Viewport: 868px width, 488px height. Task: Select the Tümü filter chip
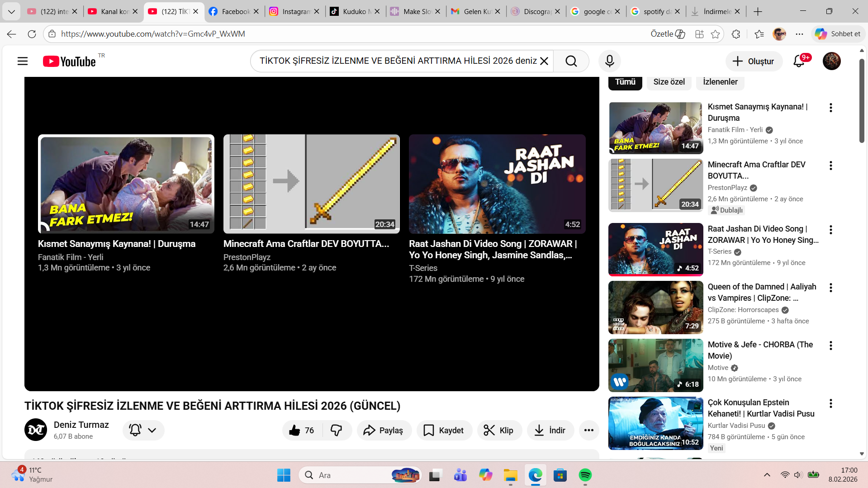pyautogui.click(x=625, y=82)
